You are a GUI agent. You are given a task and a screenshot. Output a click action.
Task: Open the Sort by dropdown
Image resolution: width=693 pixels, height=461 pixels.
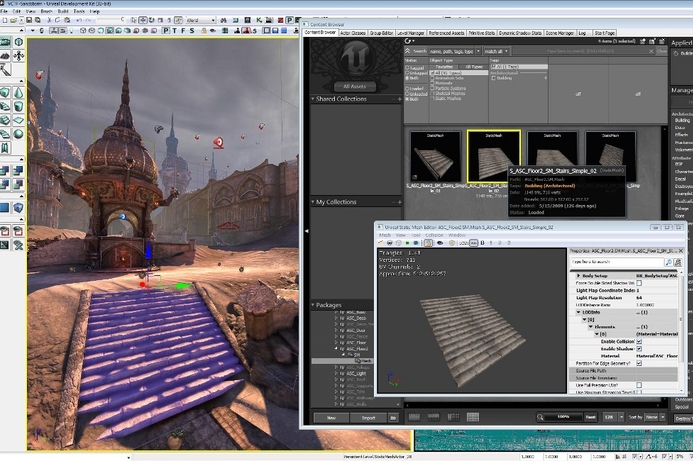[x=655, y=417]
